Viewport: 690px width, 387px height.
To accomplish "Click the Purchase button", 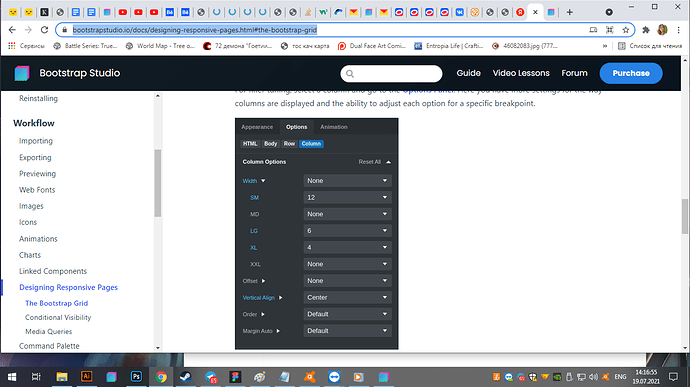I will click(631, 73).
